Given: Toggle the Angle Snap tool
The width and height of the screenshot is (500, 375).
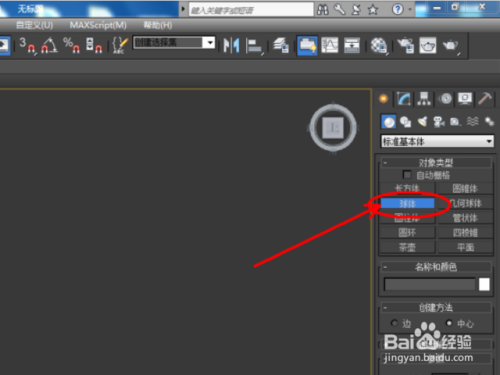Looking at the screenshot, I should (x=49, y=45).
